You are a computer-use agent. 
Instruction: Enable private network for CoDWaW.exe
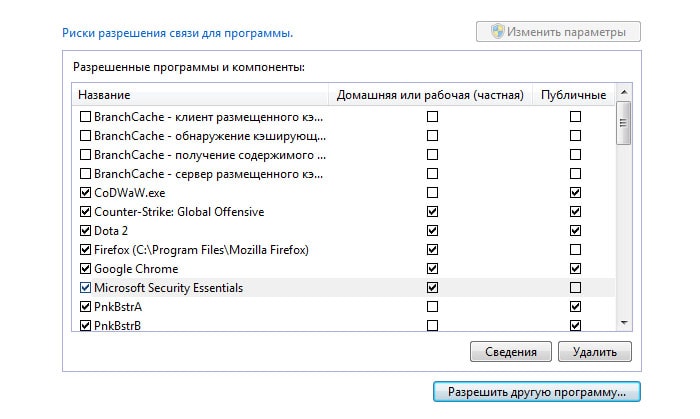pos(432,193)
